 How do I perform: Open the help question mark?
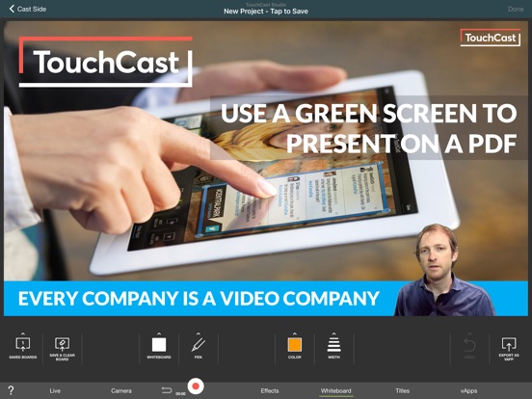[11, 390]
